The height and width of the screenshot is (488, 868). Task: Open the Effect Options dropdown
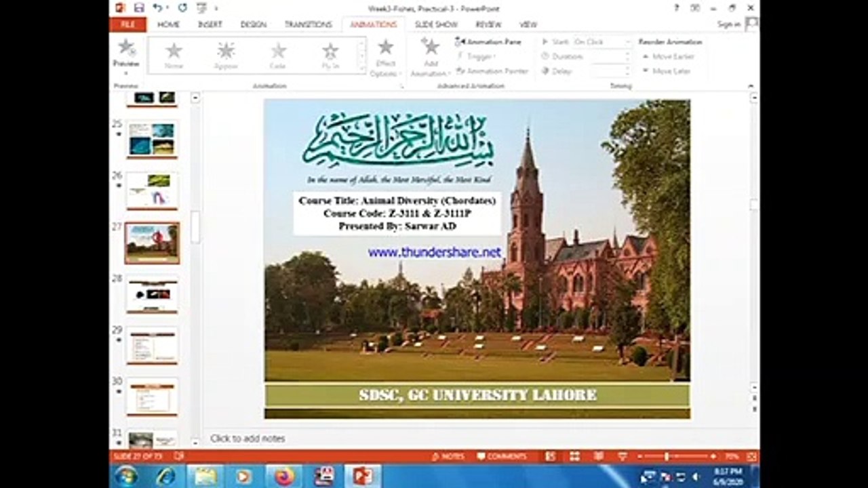[x=385, y=57]
